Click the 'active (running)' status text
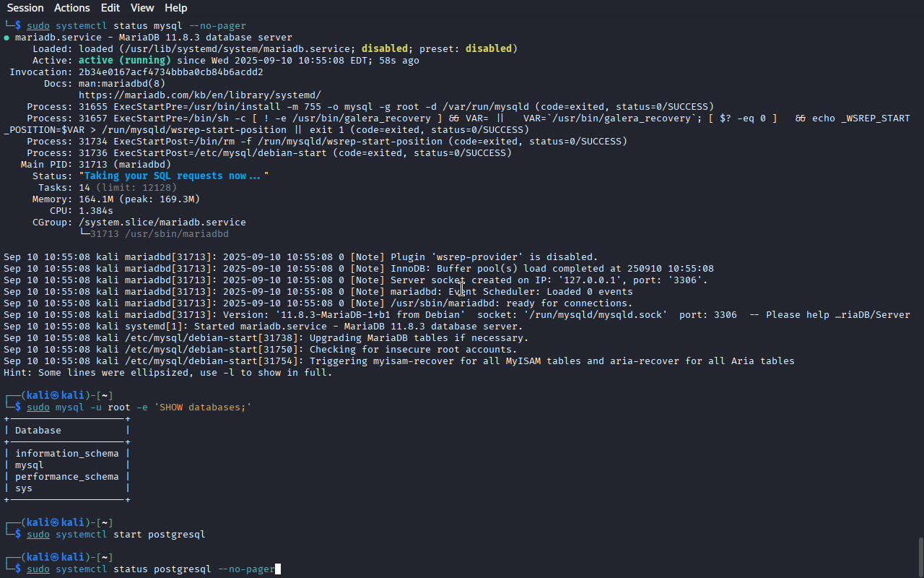Image resolution: width=924 pixels, height=578 pixels. click(125, 61)
